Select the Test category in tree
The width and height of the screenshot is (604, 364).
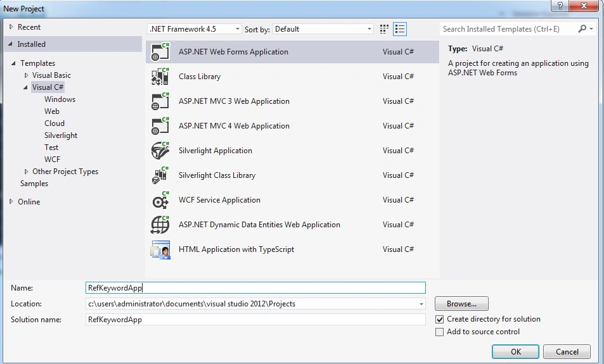(x=51, y=147)
